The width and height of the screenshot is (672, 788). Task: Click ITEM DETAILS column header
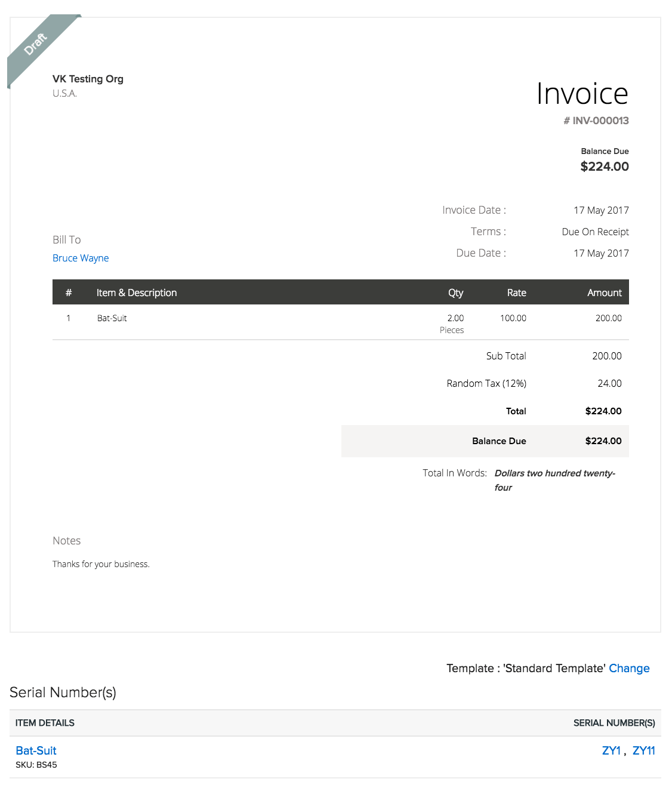click(45, 723)
